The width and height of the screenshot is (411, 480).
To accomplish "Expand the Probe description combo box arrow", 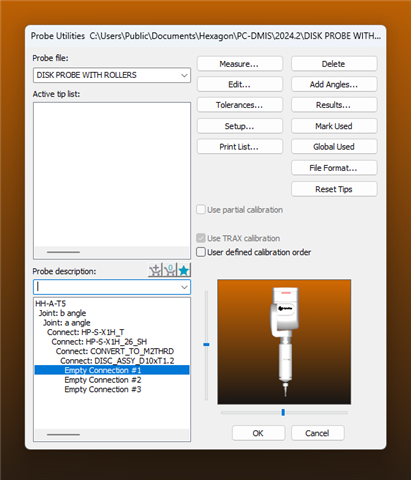I will click(184, 287).
